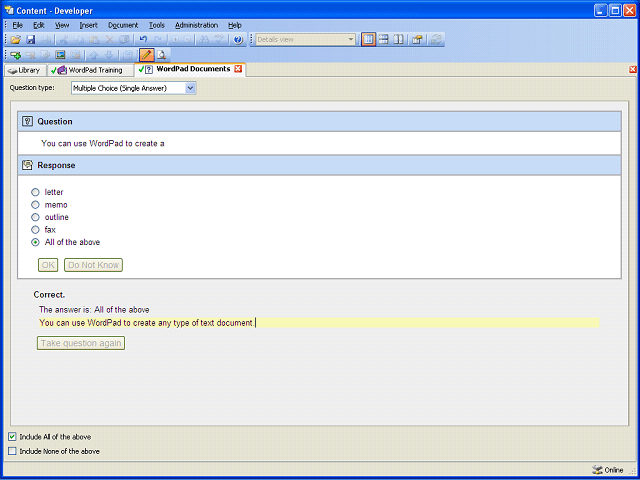640x480 pixels.
Task: Click the Online status icon
Action: tap(597, 470)
